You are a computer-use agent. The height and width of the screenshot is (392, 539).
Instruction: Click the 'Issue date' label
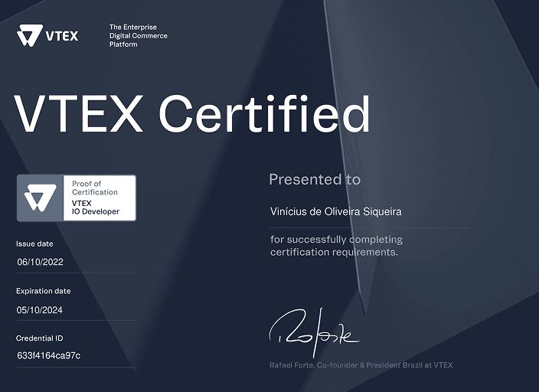[x=34, y=243]
